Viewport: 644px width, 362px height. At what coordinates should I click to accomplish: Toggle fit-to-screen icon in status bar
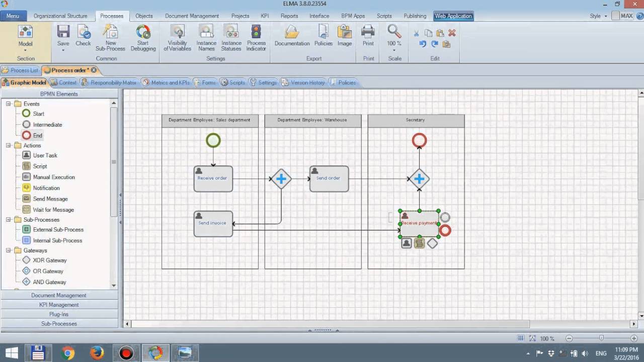pos(532,338)
